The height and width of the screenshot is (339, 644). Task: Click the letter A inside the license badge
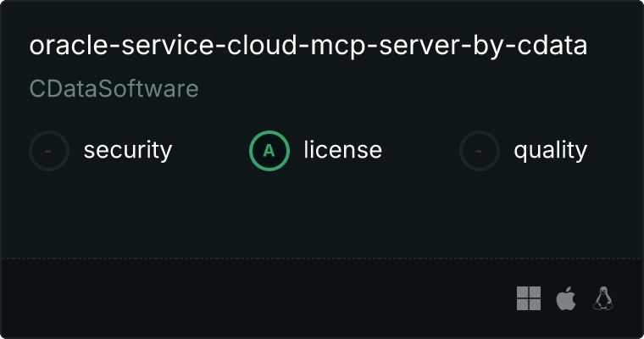point(269,151)
